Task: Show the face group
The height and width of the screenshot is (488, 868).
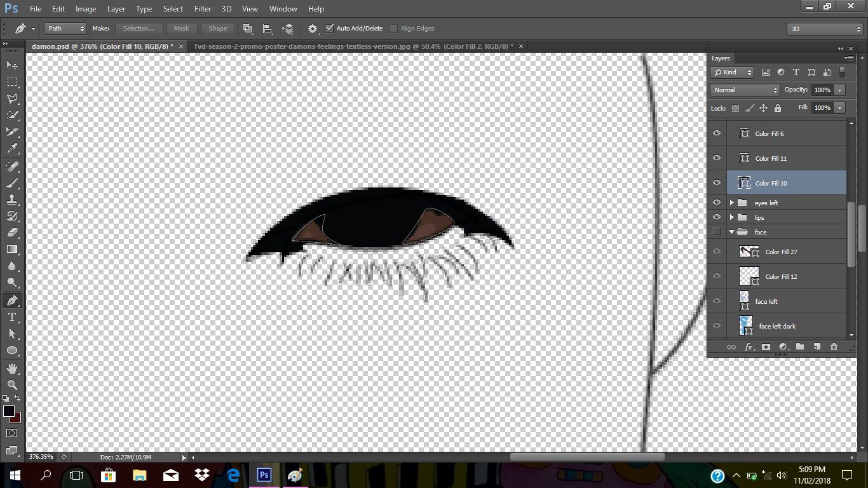Action: click(717, 232)
